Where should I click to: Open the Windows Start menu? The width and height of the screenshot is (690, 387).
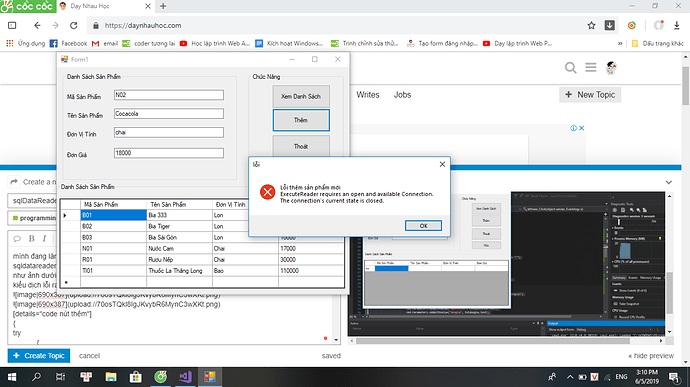coord(12,377)
